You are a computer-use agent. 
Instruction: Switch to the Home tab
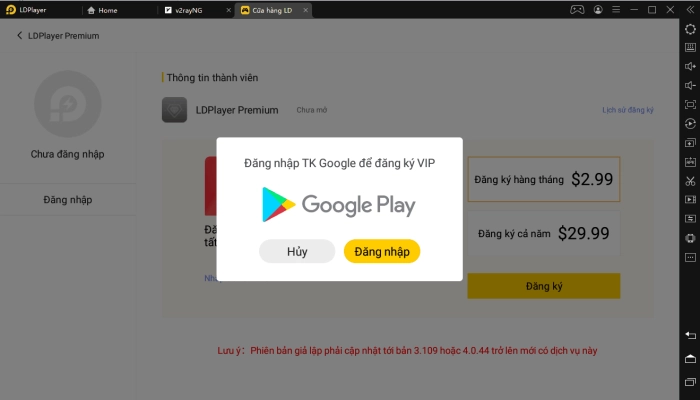(103, 10)
